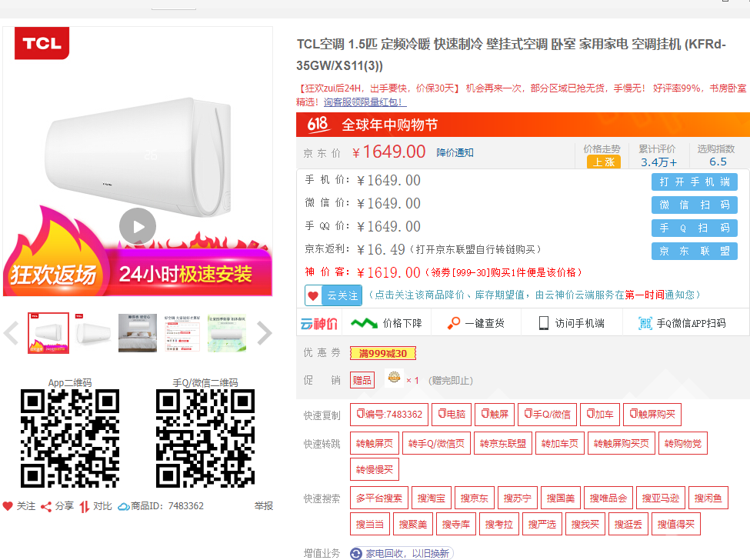The image size is (750, 560).
Task: Jump to 转慢慢买
Action: (375, 469)
